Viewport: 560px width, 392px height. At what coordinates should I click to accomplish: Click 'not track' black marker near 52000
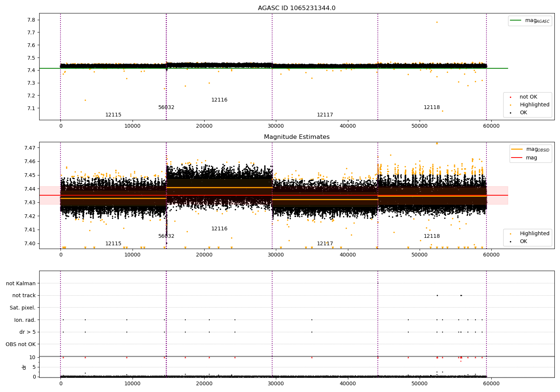point(437,295)
